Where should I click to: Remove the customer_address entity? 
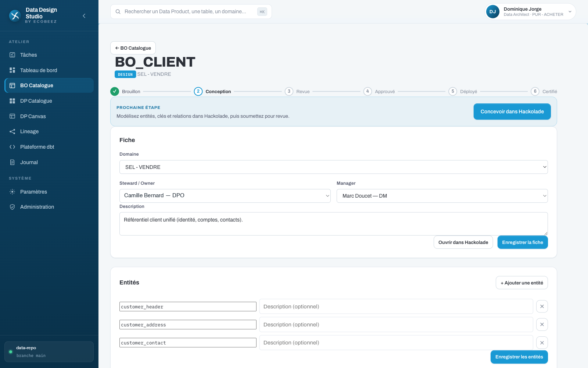pyautogui.click(x=542, y=325)
